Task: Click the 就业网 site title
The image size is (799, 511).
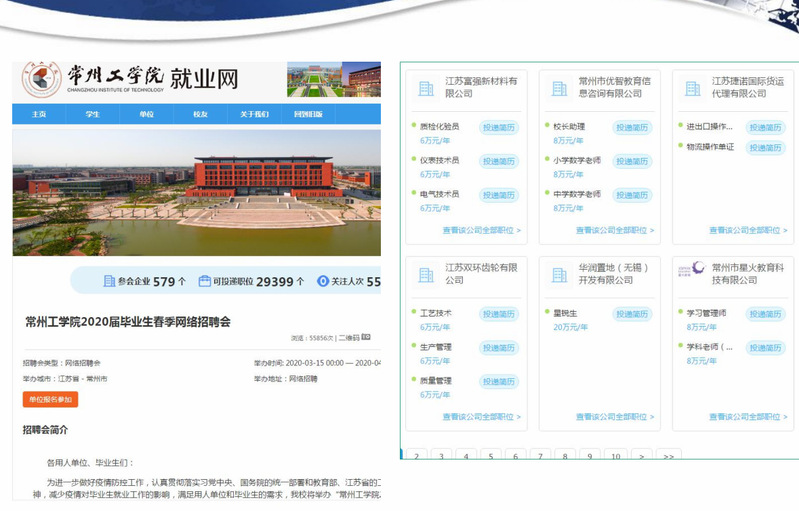Action: coord(204,78)
